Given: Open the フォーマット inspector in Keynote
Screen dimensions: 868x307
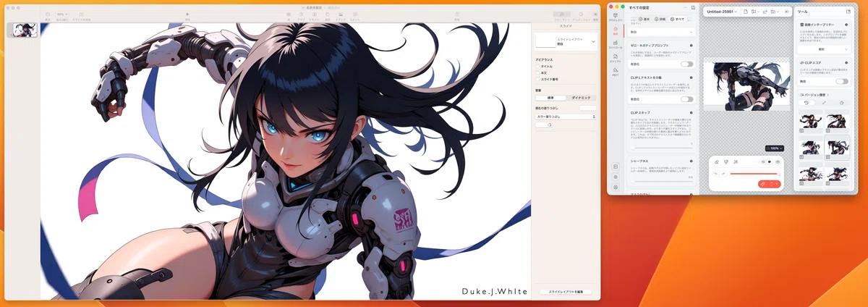Looking at the screenshot, I should coord(561,14).
